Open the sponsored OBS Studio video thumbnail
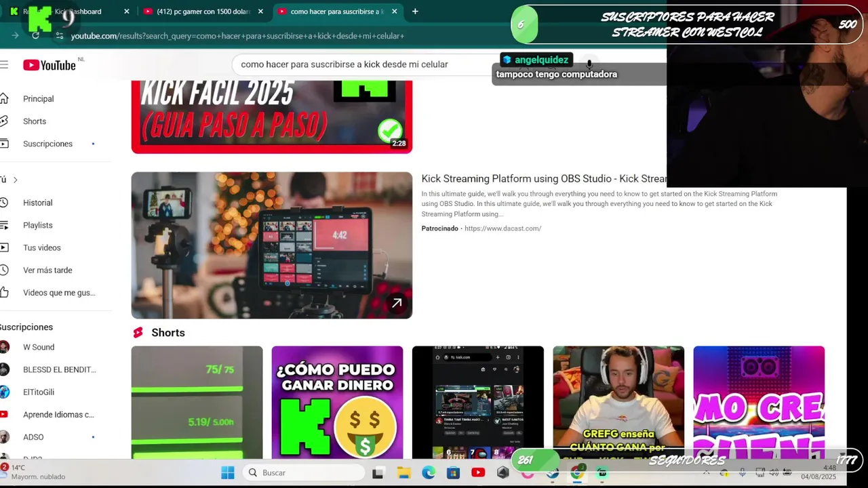Screen dimensions: 868x488 [271, 245]
